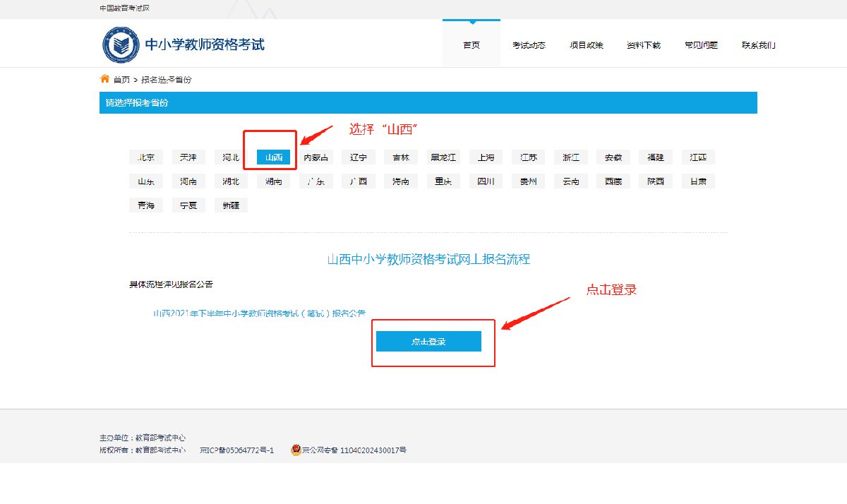Select province 安徽
This screenshot has height=504, width=847.
(613, 157)
